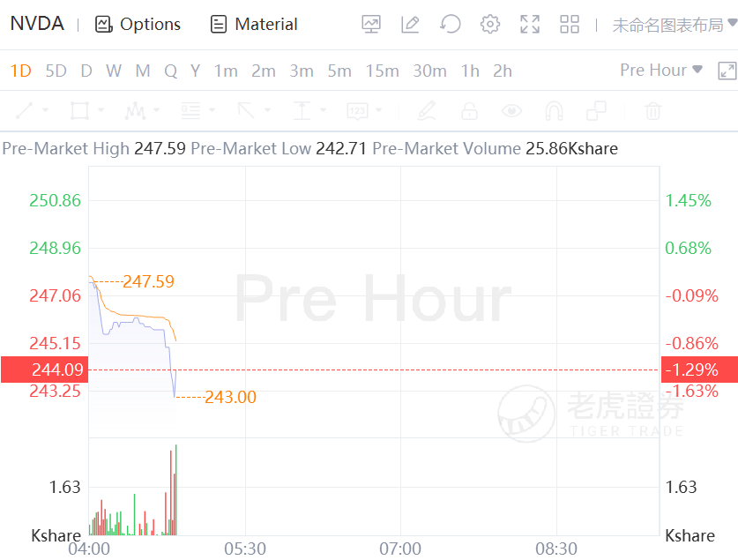Toggle the lock drawings icon
Image resolution: width=738 pixels, height=560 pixels.
click(469, 110)
